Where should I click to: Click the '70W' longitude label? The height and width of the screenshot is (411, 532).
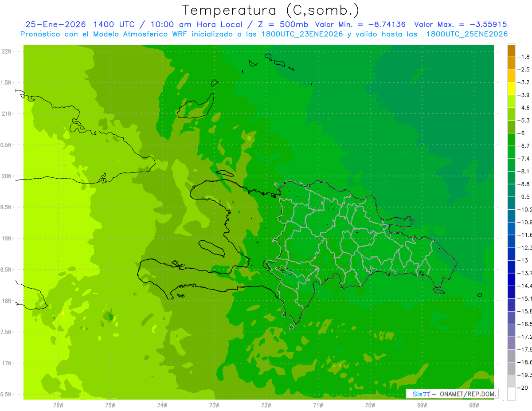[370, 405]
